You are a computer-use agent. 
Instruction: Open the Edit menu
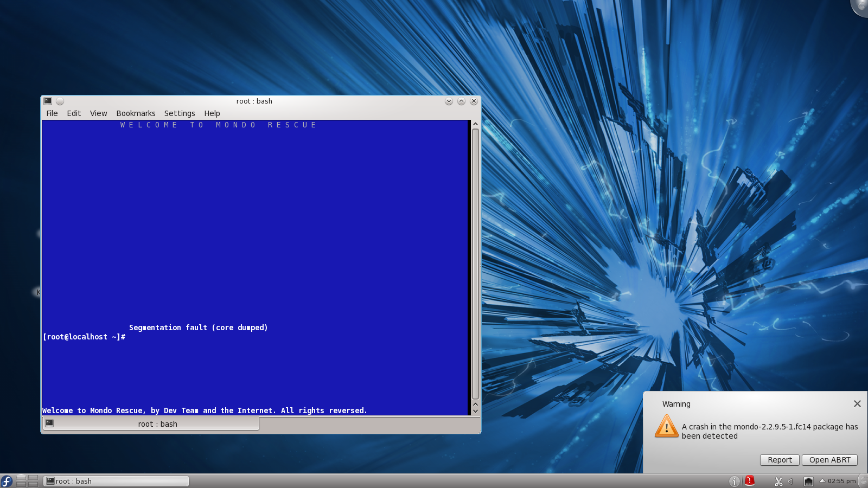pos(74,113)
